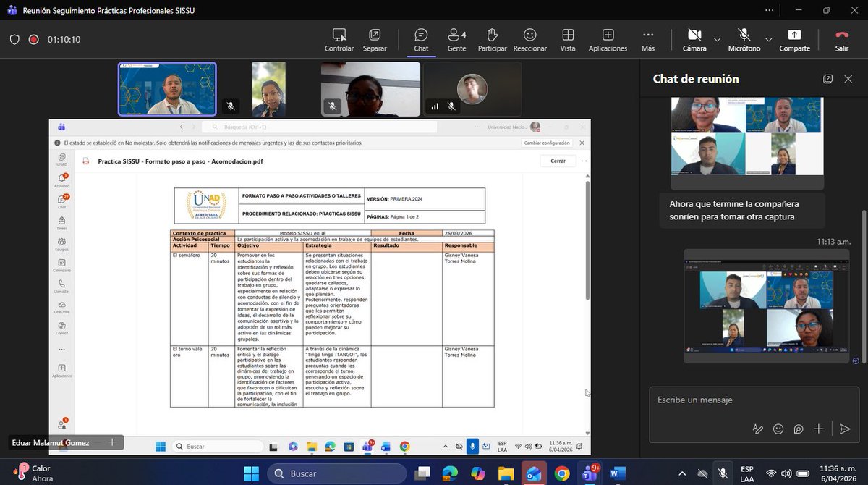
Task: Toggle the Gente participants panel
Action: point(456,39)
